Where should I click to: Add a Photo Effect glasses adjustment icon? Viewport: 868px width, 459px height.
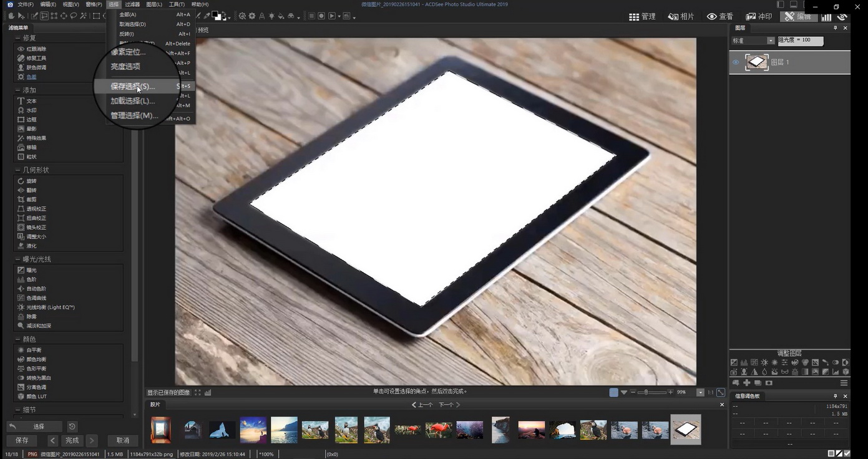coord(785,372)
